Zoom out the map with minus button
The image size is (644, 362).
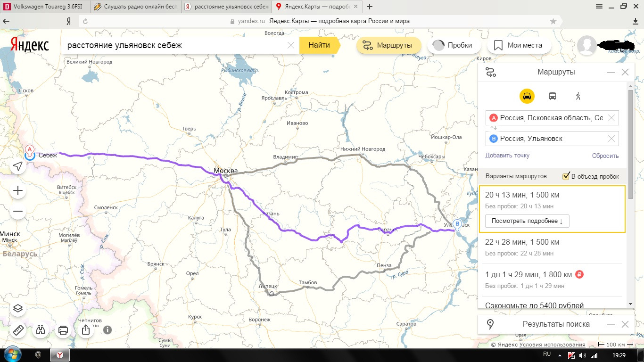pyautogui.click(x=18, y=211)
